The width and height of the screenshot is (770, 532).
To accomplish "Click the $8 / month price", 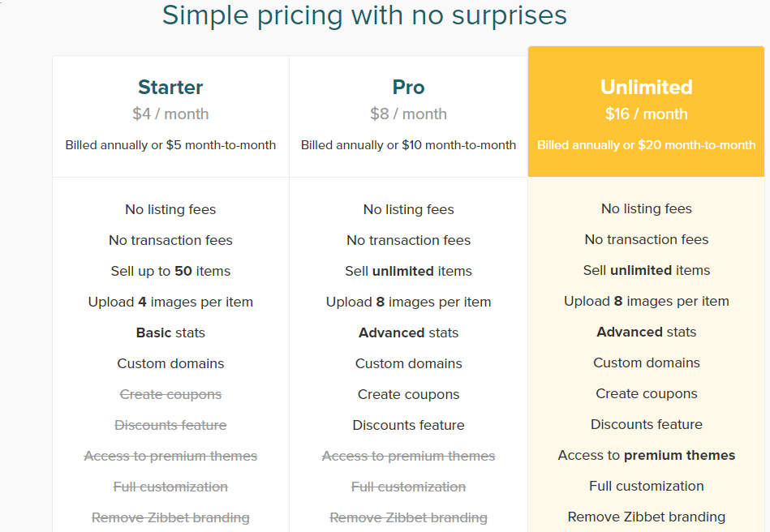I will pyautogui.click(x=409, y=114).
